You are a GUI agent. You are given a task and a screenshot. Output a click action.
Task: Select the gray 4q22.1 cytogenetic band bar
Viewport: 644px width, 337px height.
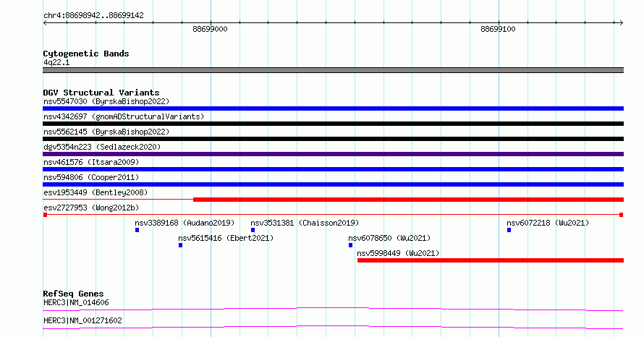[333, 70]
